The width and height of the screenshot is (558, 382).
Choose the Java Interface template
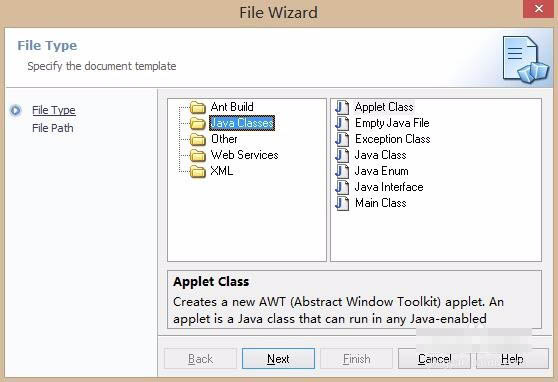coord(389,187)
